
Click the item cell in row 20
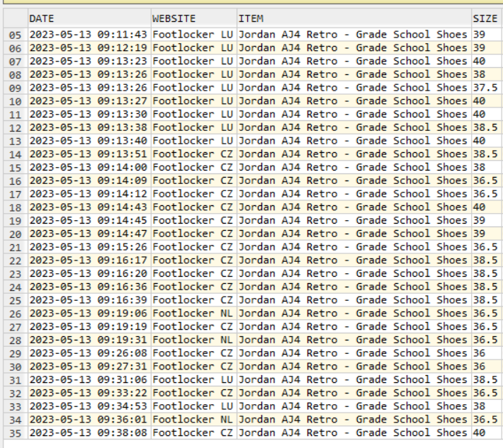tap(353, 234)
